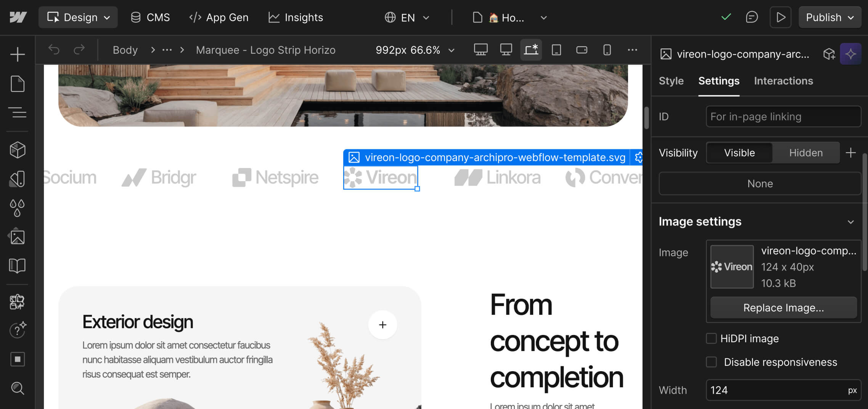The width and height of the screenshot is (868, 409).
Task: Open the Design mode dropdown
Action: 78,17
